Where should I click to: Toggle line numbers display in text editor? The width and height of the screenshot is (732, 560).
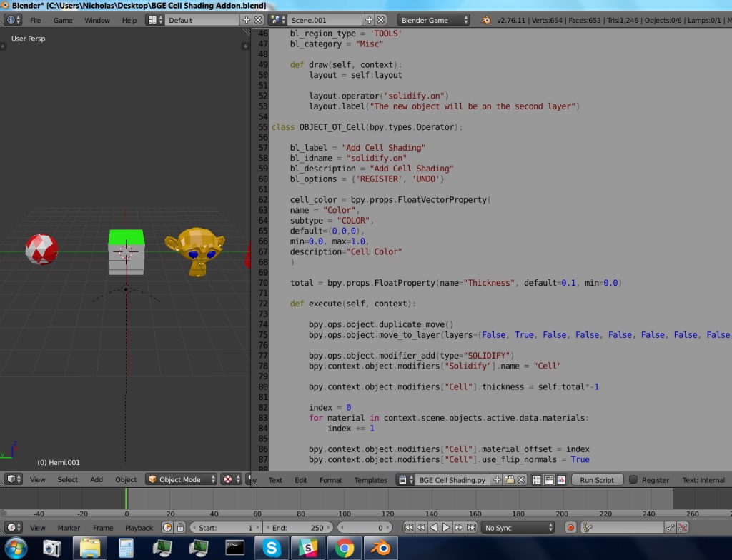(x=537, y=480)
